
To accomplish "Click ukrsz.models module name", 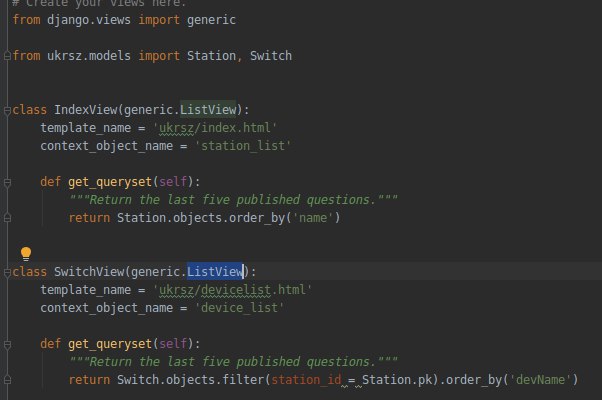I will click(89, 56).
